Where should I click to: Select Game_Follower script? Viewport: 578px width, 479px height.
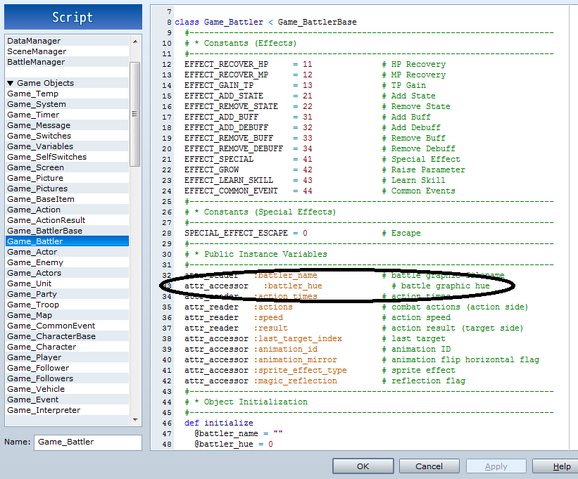coord(67,368)
